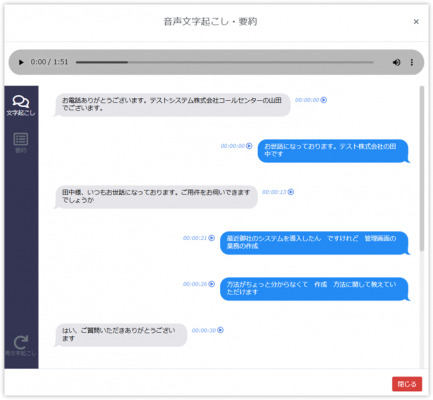
Task: Play segment at 00:00:26
Action: [211, 284]
